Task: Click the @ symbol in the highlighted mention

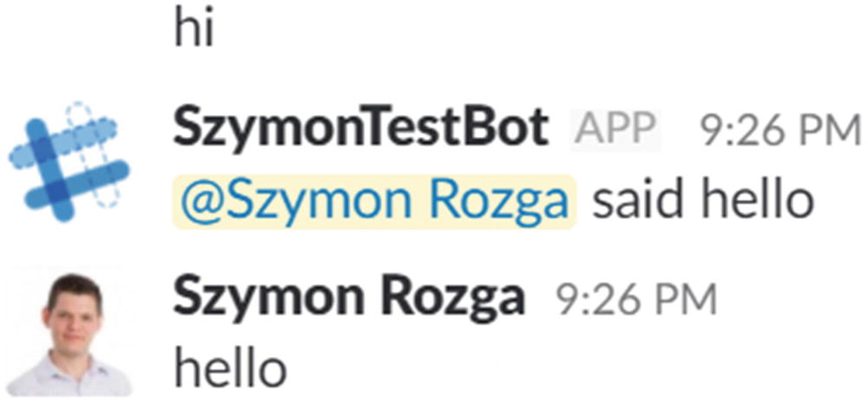Action: click(200, 202)
